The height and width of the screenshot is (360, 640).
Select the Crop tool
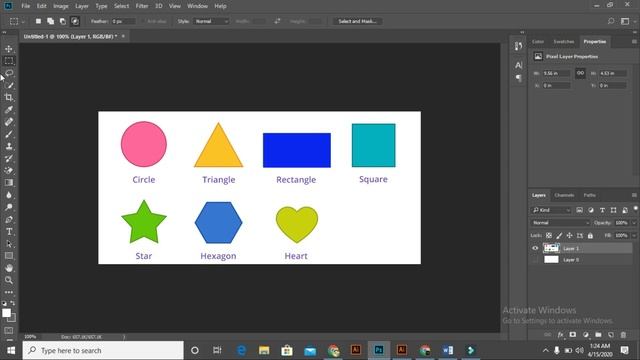coord(9,97)
